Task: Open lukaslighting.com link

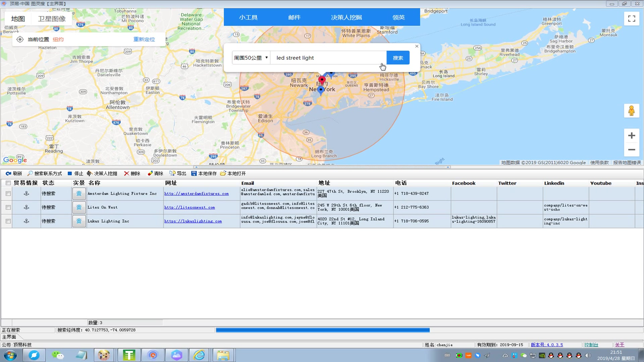Action: tap(193, 221)
